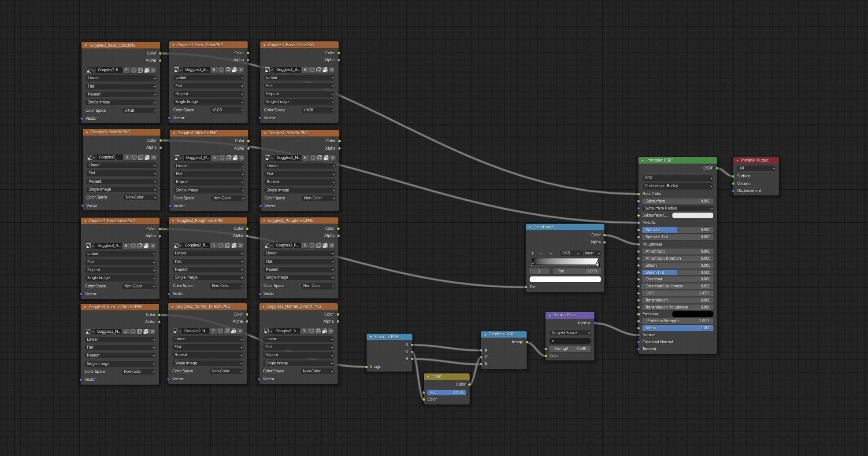Open ColorRamp RGB color mode dropdown
Viewport: 868px width, 456px height.
570,253
